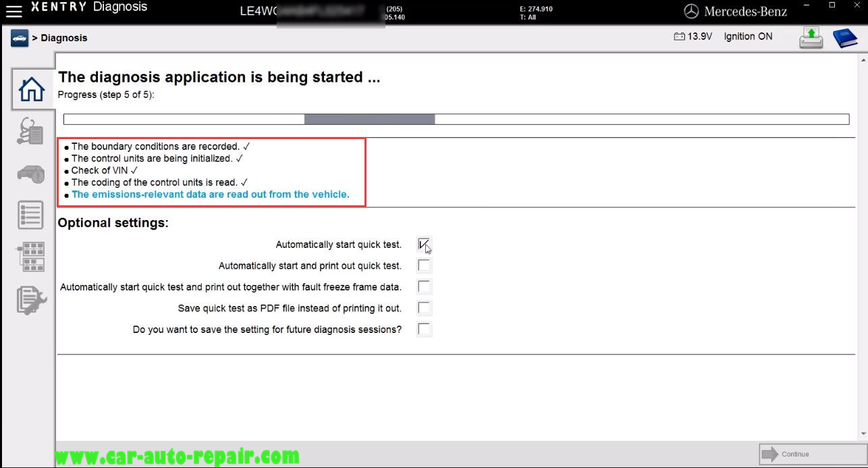
Task: Open the document wrench sidebar icon
Action: [x=32, y=301]
